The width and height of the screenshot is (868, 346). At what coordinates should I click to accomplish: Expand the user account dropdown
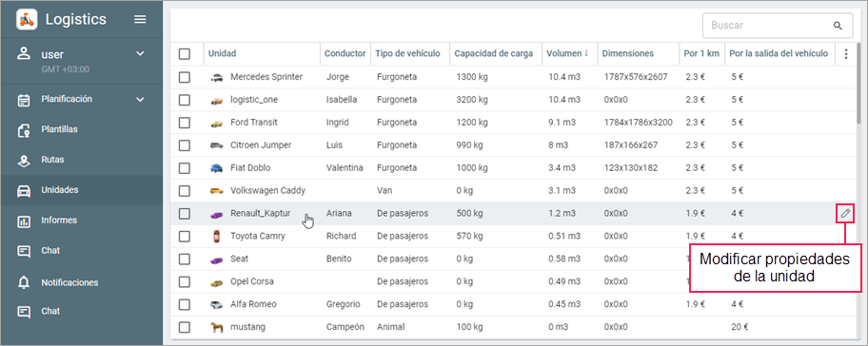pos(140,53)
